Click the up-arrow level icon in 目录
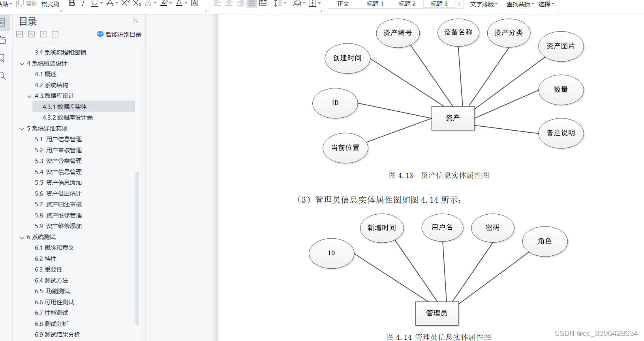The height and width of the screenshot is (341, 644). [x=31, y=34]
